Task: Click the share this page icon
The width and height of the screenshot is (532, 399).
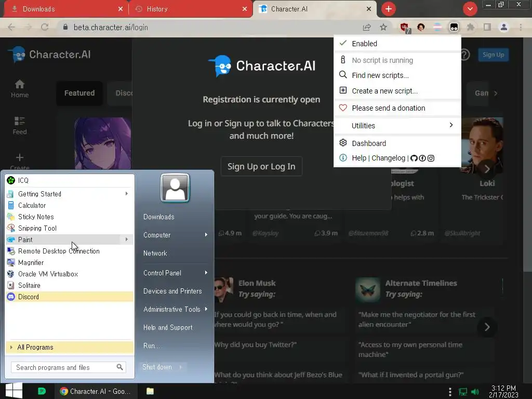Action: pos(367,27)
